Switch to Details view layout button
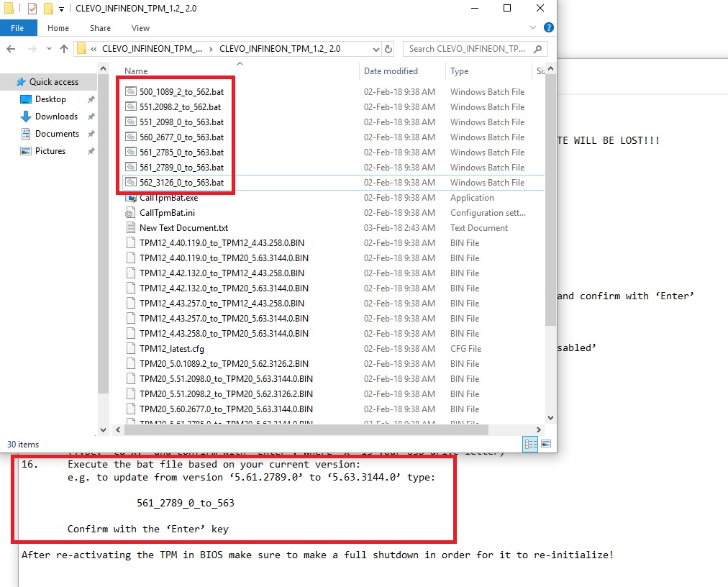Viewport: 728px width, 587px height. point(530,444)
